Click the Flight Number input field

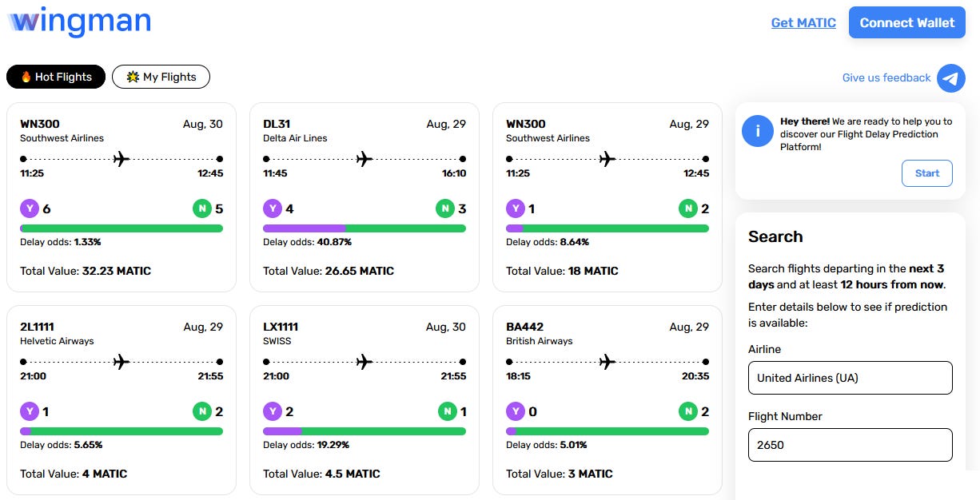pyautogui.click(x=851, y=445)
